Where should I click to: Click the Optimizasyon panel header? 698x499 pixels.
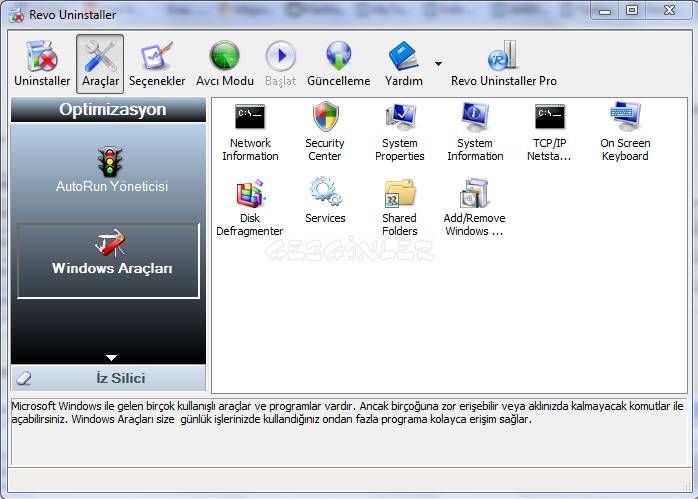(108, 110)
